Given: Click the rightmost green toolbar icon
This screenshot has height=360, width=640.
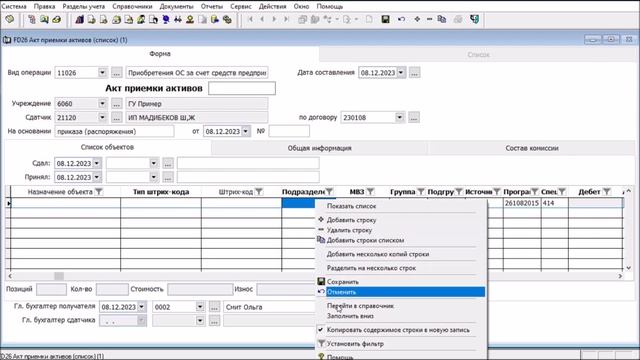Looking at the screenshot, I should [x=474, y=19].
